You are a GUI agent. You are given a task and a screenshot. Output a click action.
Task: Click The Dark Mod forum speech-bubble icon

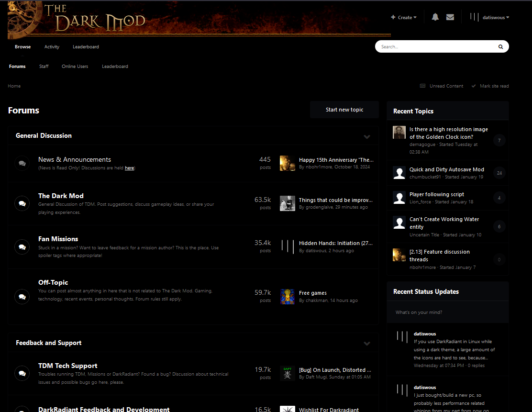[22, 204]
